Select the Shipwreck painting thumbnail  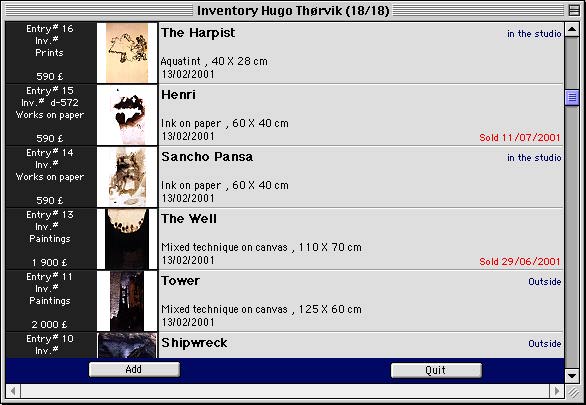[x=127, y=345]
